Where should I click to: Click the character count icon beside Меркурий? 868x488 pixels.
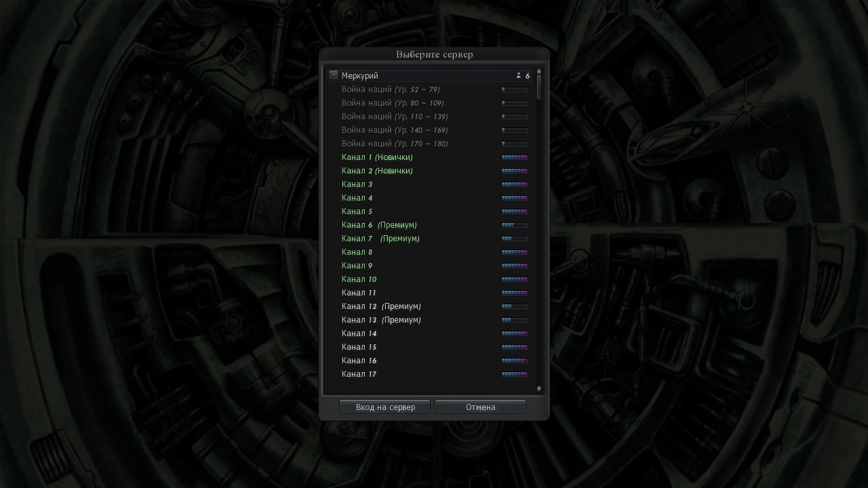(x=519, y=76)
